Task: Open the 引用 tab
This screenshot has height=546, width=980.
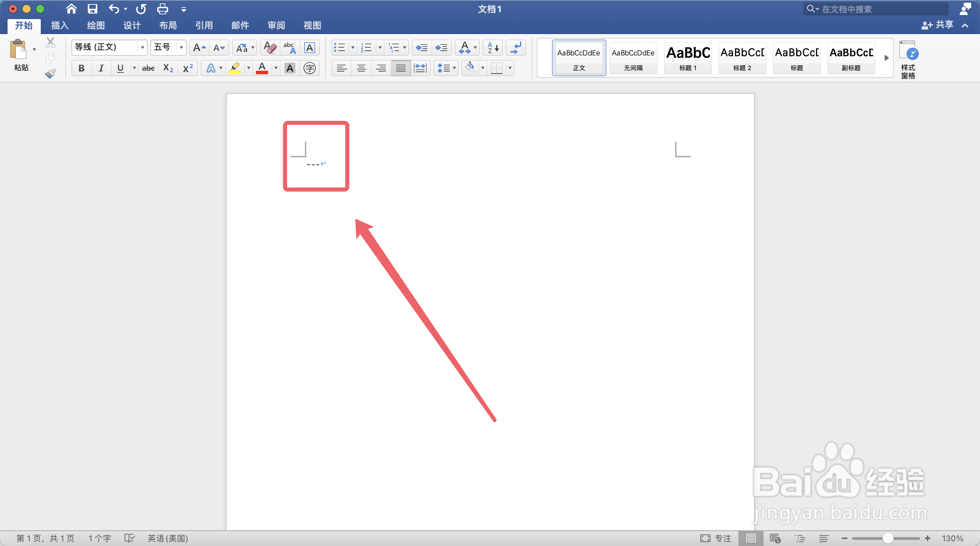Action: click(204, 26)
